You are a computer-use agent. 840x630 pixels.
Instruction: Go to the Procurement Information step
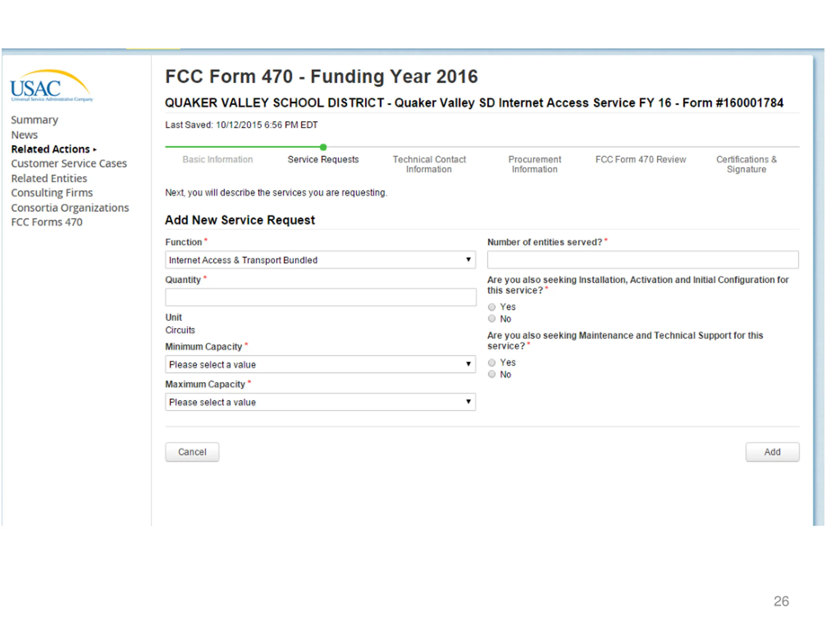coord(535,164)
